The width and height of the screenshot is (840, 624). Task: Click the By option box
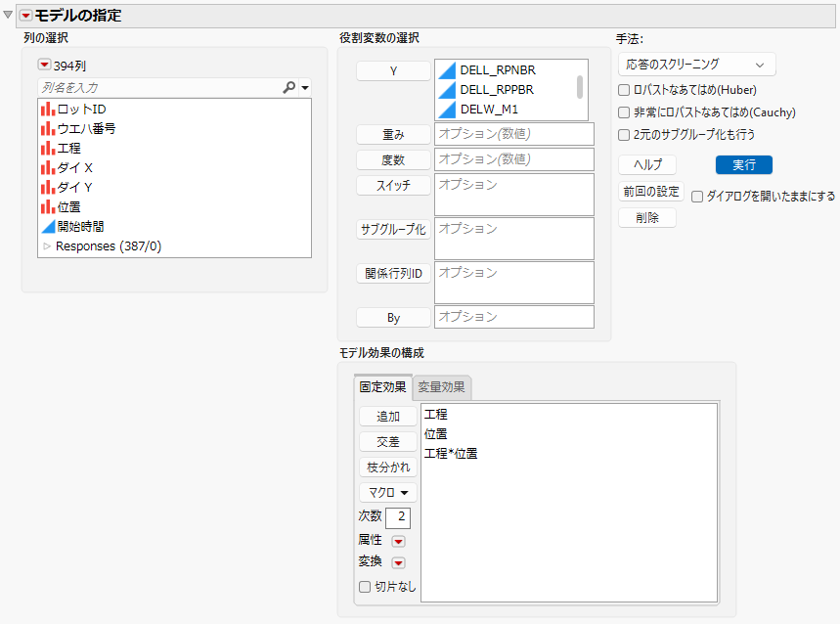coord(513,317)
